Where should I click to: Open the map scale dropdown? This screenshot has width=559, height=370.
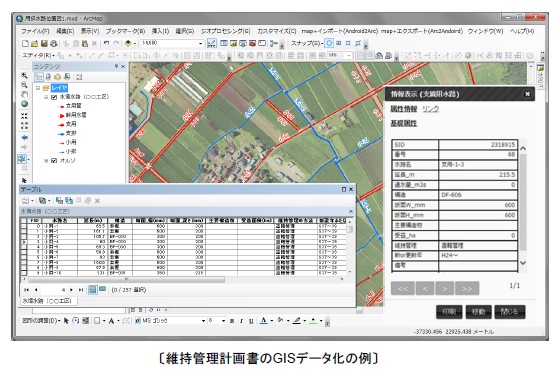coord(200,43)
